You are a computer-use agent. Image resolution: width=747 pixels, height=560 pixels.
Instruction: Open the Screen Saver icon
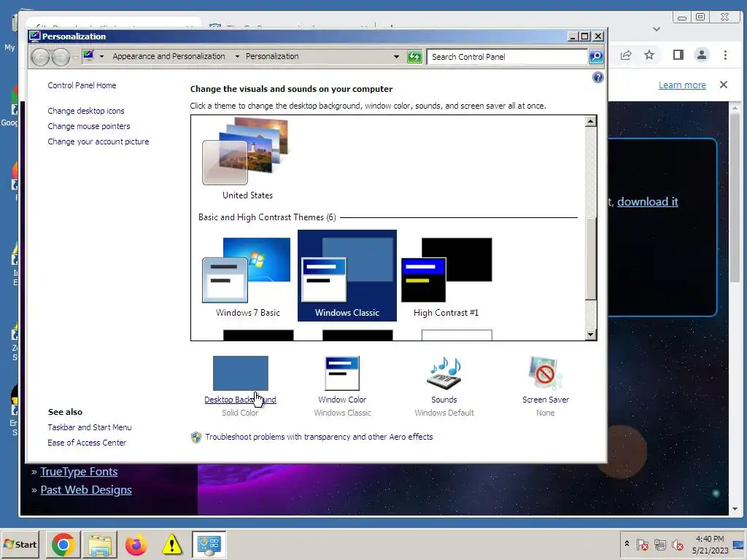(546, 373)
